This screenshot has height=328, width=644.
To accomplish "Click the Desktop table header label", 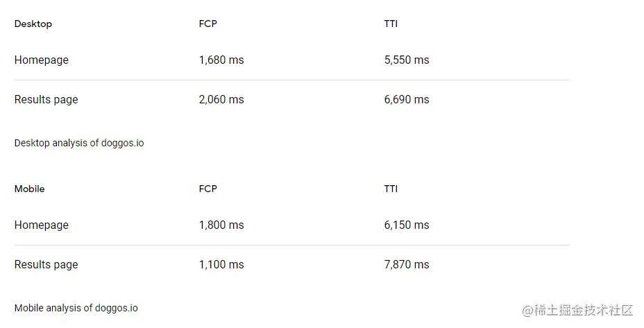I will 33,24.
